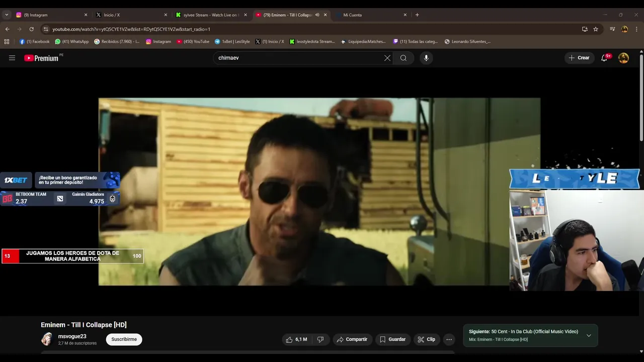Submit search with the magnifier button

(404, 58)
